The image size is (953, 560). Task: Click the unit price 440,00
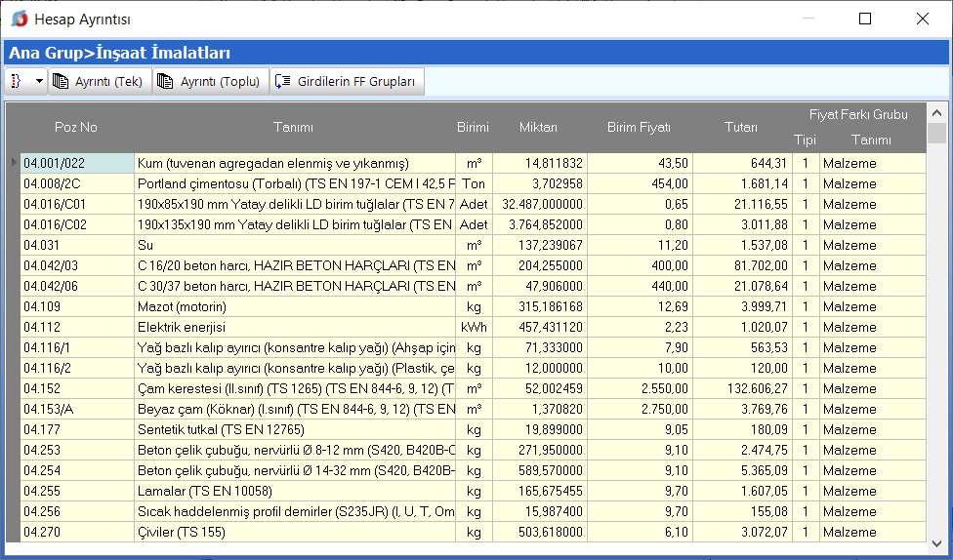[x=640, y=286]
